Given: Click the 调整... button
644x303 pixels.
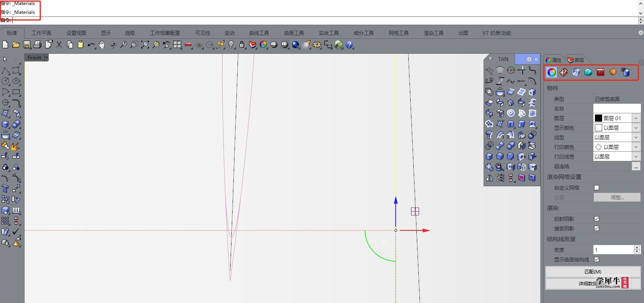Looking at the screenshot, I should pyautogui.click(x=617, y=197).
